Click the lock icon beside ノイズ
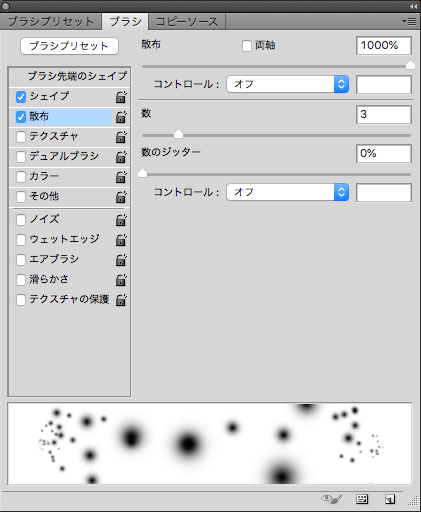The height and width of the screenshot is (512, 421). (121, 220)
